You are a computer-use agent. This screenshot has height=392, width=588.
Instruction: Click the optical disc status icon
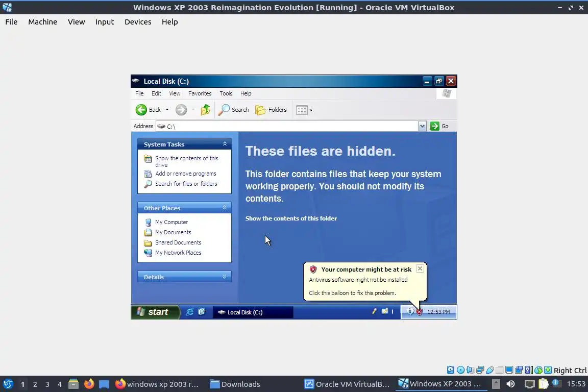460,370
